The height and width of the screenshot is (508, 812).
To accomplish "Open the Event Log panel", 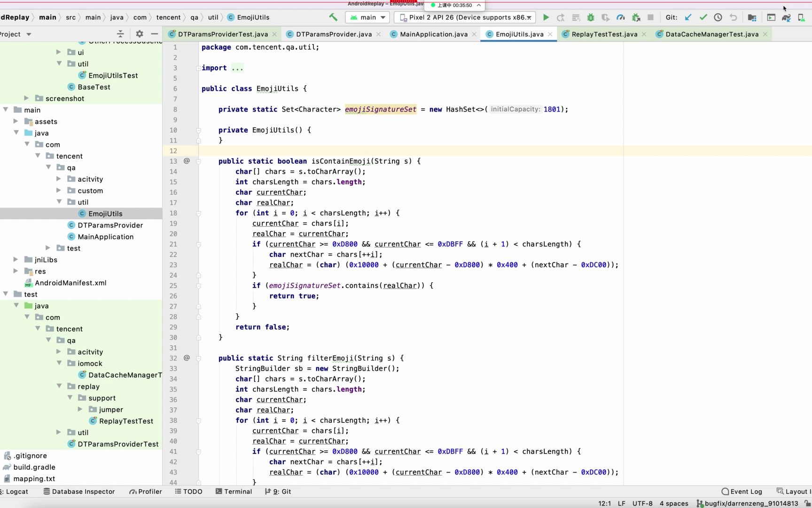I will click(x=742, y=492).
